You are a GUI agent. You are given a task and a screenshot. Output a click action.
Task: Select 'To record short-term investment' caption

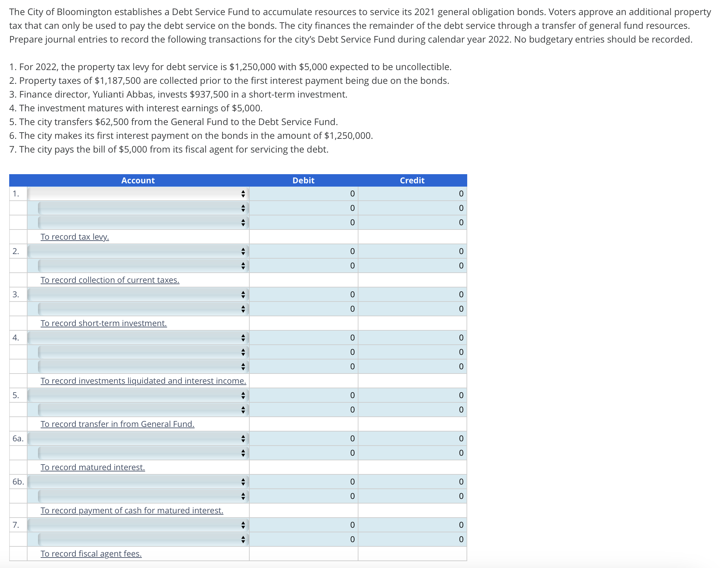[x=103, y=323]
